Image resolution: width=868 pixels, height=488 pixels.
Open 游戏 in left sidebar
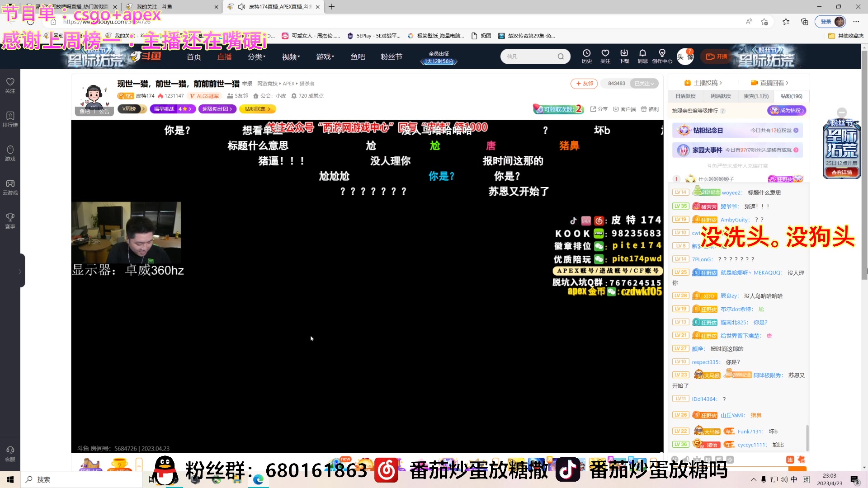click(x=10, y=153)
